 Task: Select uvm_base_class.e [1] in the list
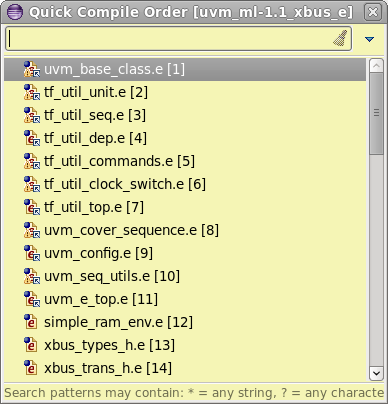[185, 69]
